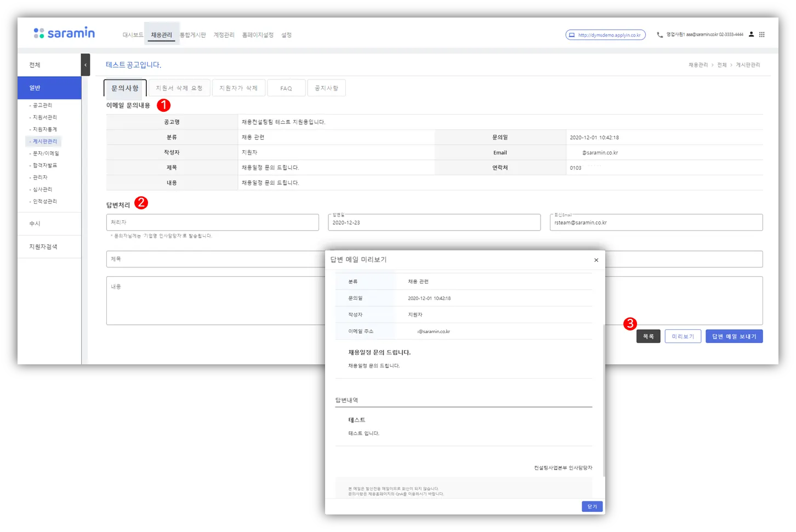
Task: Select the FAQ tab
Action: [286, 88]
